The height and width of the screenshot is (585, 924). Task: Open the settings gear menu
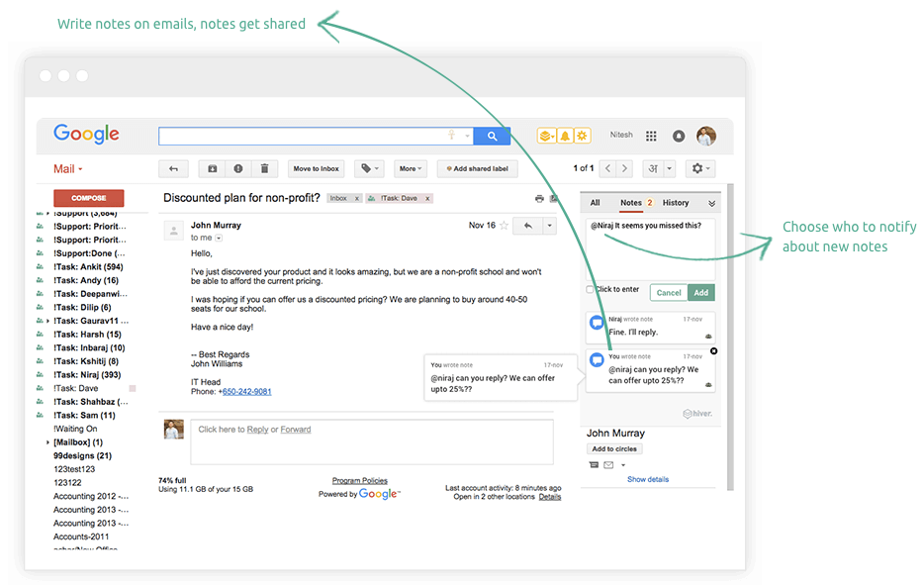[x=700, y=168]
